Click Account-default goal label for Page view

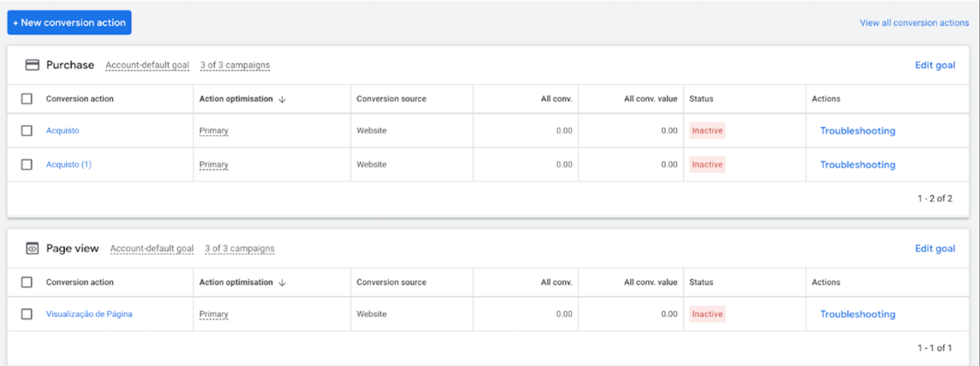(152, 248)
